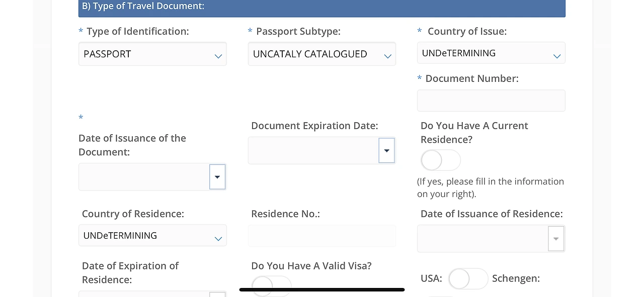The width and height of the screenshot is (644, 297).
Task: Toggle the Current Residence switch
Action: coord(440,160)
